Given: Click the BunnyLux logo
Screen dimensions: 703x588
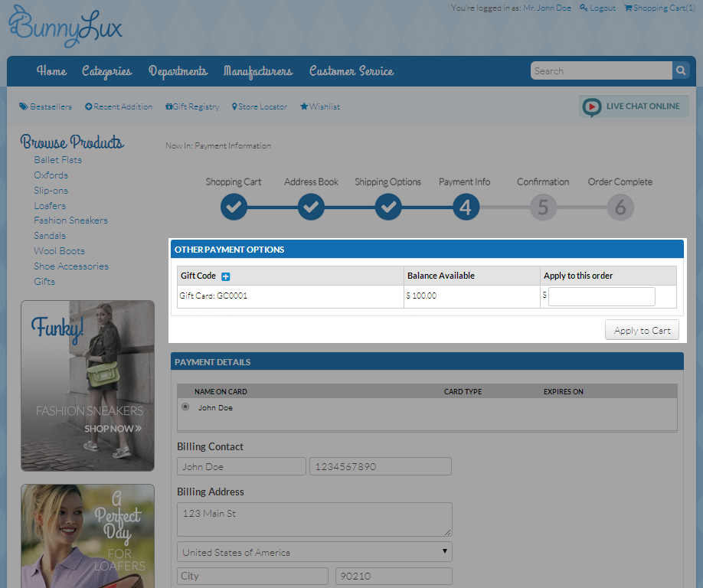Looking at the screenshot, I should tap(65, 27).
